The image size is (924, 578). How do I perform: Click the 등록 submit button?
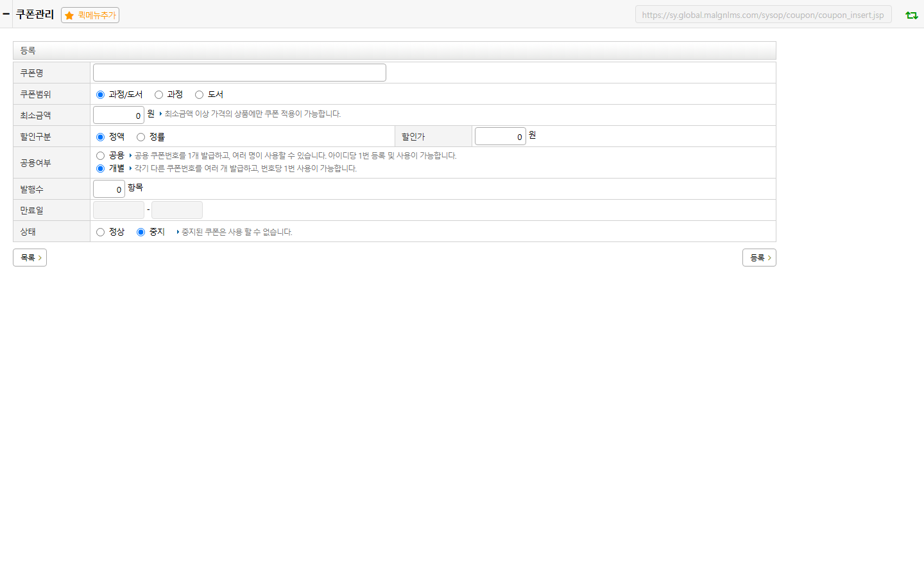759,258
